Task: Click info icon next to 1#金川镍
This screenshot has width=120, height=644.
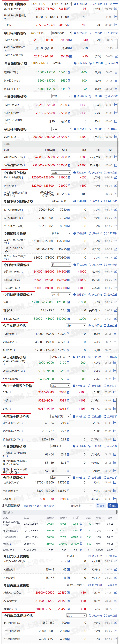Action: (x=15, y=186)
